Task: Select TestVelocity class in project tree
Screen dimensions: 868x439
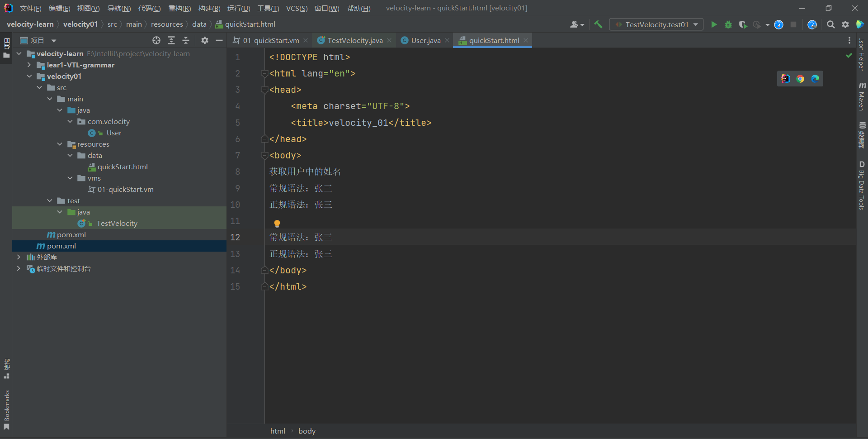Action: click(117, 223)
